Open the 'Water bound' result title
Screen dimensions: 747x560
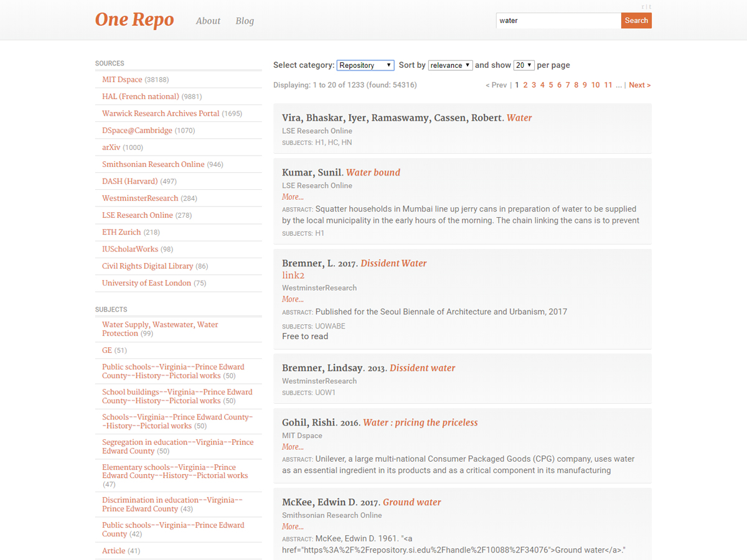point(373,172)
